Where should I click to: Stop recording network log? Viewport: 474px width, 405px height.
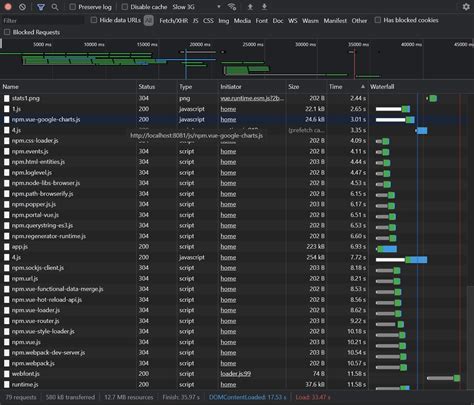[8, 7]
